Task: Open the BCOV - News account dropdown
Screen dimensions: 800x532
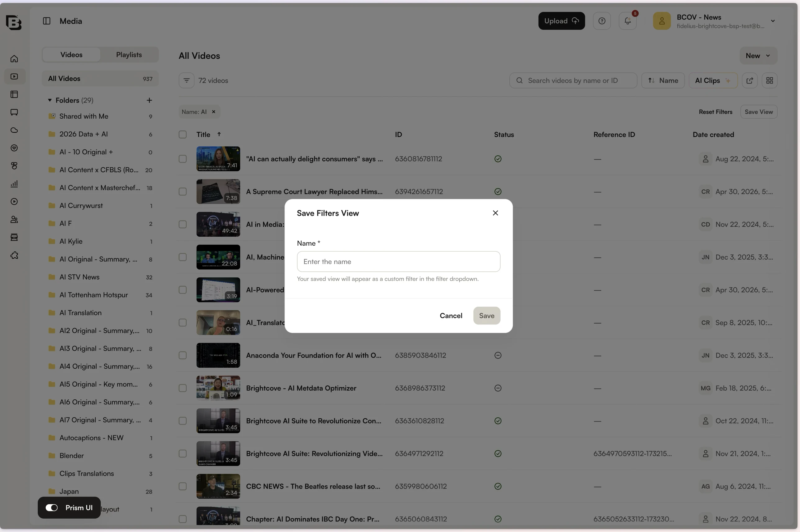Action: [773, 21]
